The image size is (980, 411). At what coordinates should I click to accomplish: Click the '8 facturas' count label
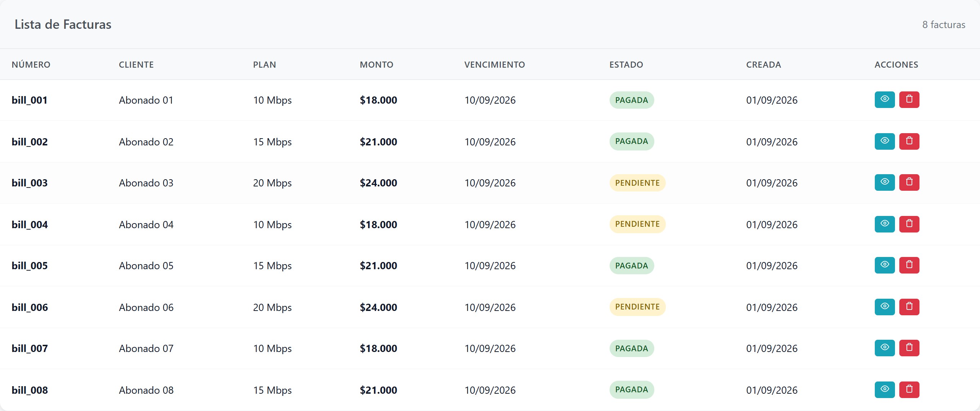coord(944,25)
